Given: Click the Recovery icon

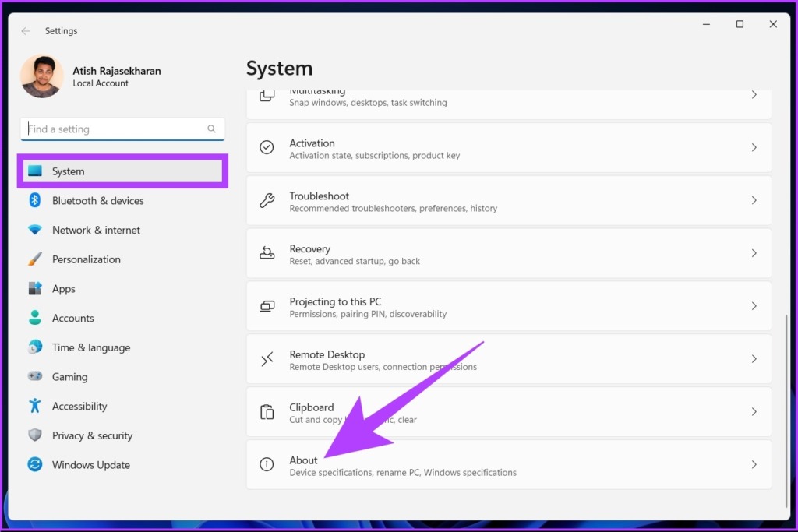Looking at the screenshot, I should click(267, 253).
